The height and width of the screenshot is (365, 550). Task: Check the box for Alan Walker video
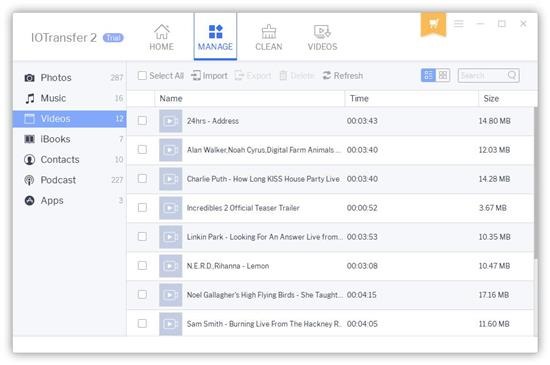pos(142,150)
